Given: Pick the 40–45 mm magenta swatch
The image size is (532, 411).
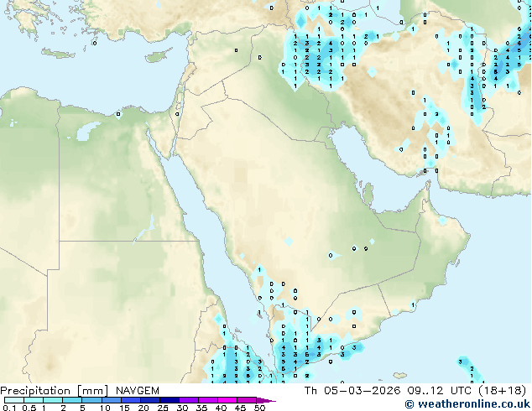Looking at the screenshot, I should [x=227, y=400].
